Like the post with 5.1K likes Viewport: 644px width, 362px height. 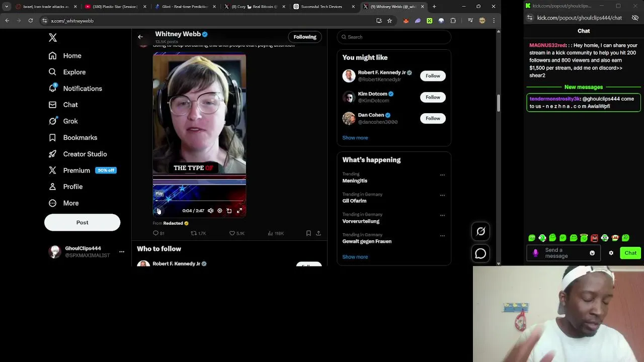point(236,233)
